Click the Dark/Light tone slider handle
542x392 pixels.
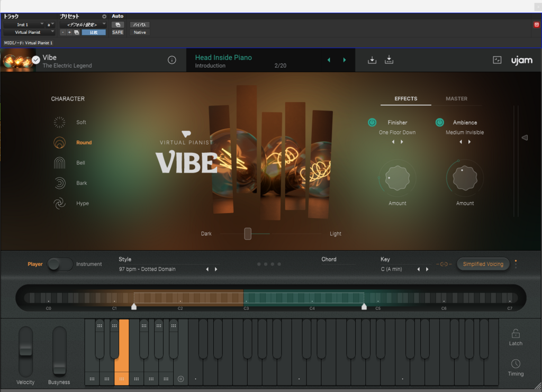(x=248, y=234)
